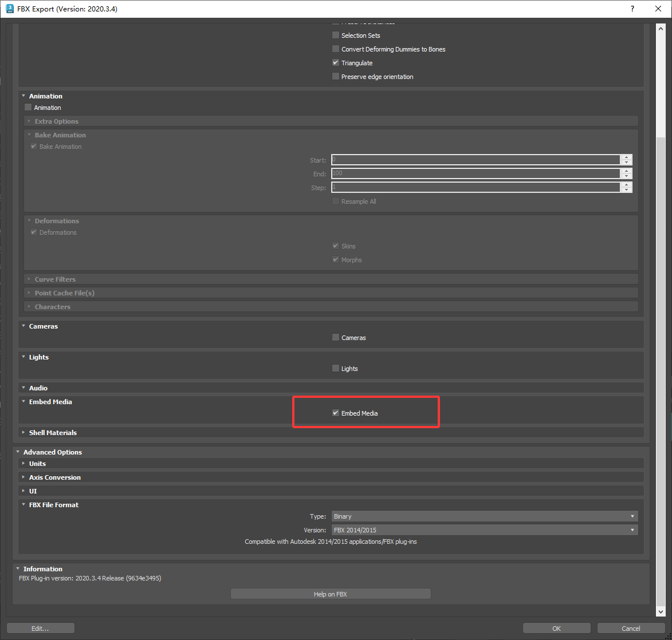The width and height of the screenshot is (672, 640).
Task: Expand the Extra Options section
Action: [29, 121]
